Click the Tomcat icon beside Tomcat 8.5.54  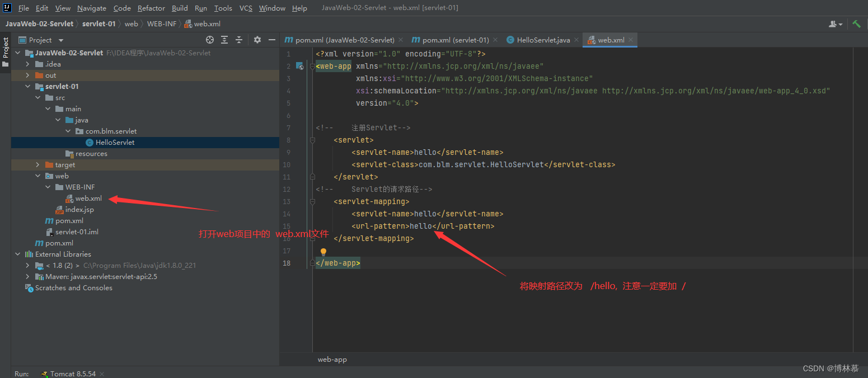click(x=44, y=373)
